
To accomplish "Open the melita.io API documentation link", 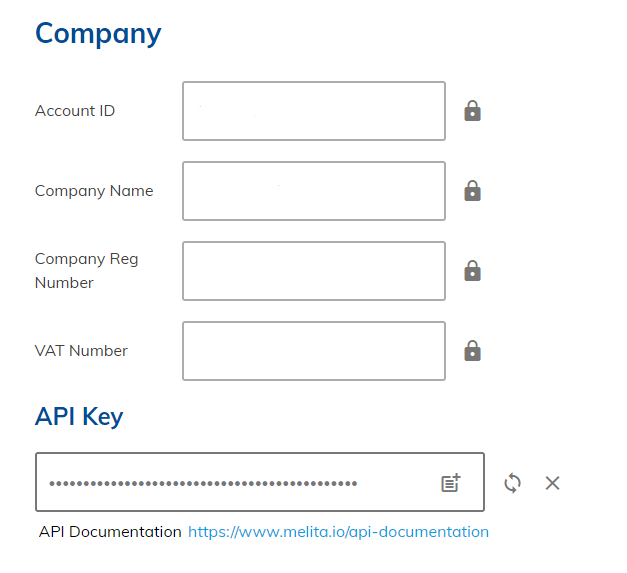I will click(x=338, y=532).
